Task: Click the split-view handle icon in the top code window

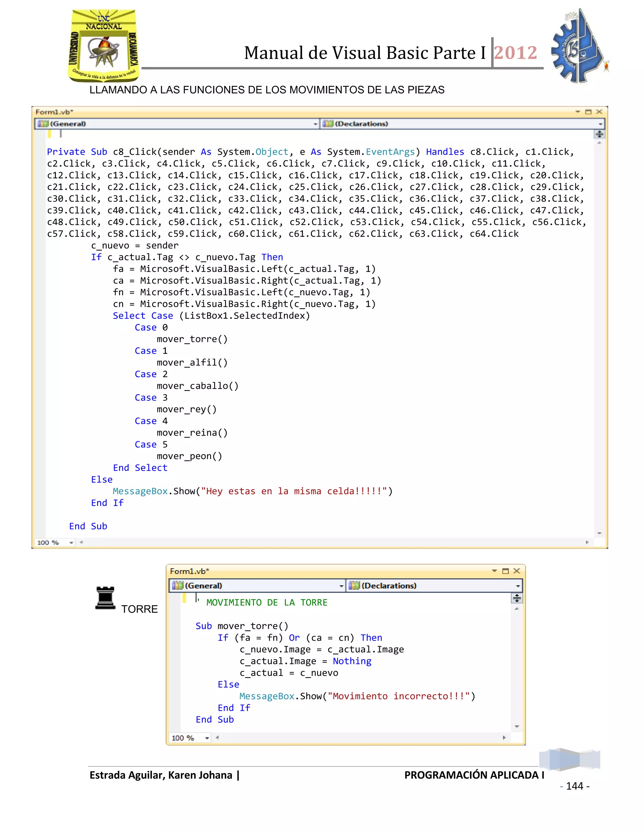Action: (x=599, y=134)
